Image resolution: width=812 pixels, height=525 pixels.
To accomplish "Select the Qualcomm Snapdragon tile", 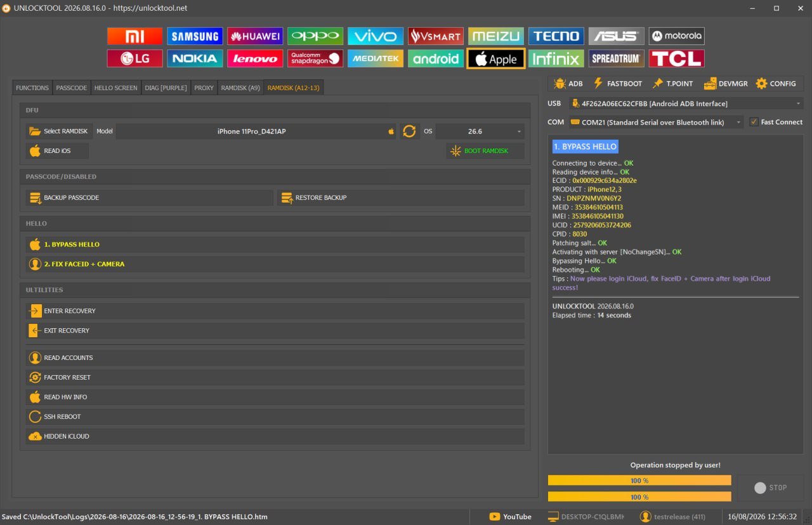I will pos(315,59).
